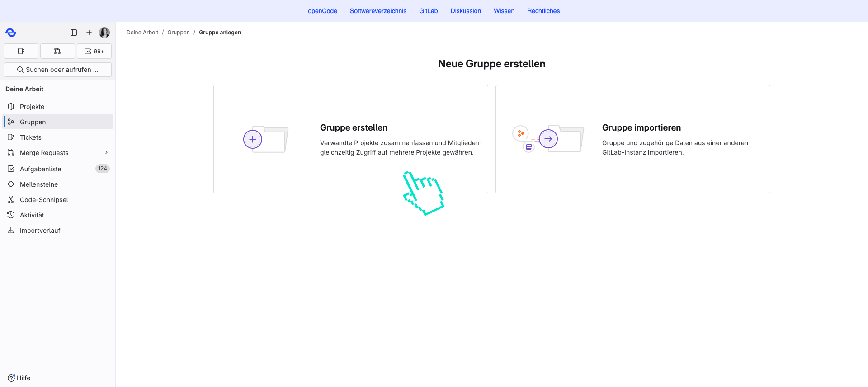Open Projekte in the sidebar

coord(32,107)
